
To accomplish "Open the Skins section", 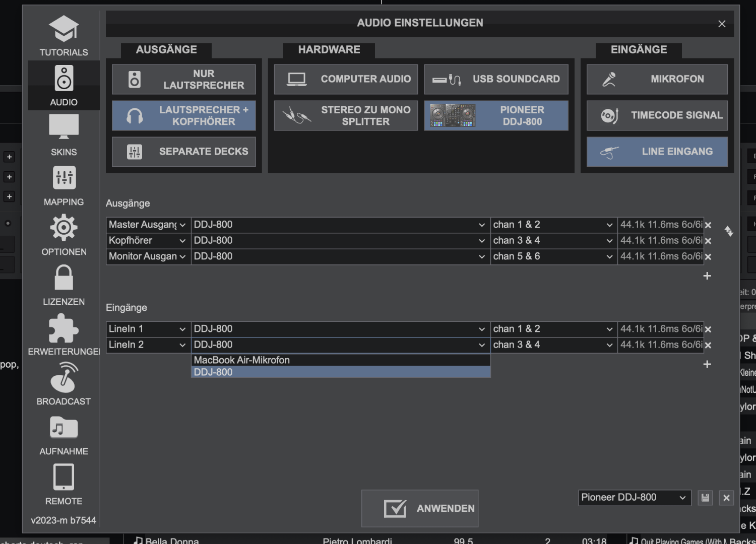I will (x=64, y=135).
